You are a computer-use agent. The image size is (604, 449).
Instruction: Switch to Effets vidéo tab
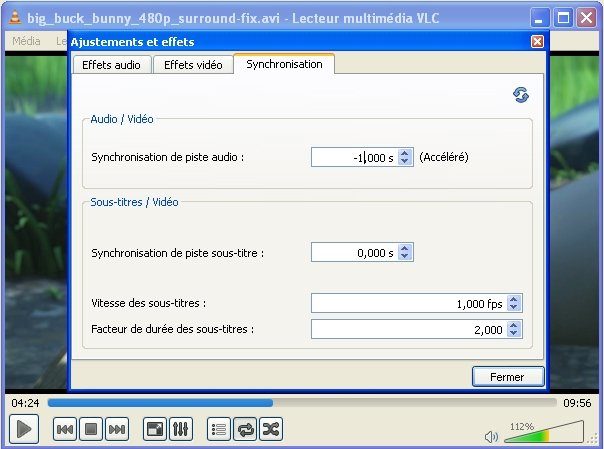click(193, 65)
